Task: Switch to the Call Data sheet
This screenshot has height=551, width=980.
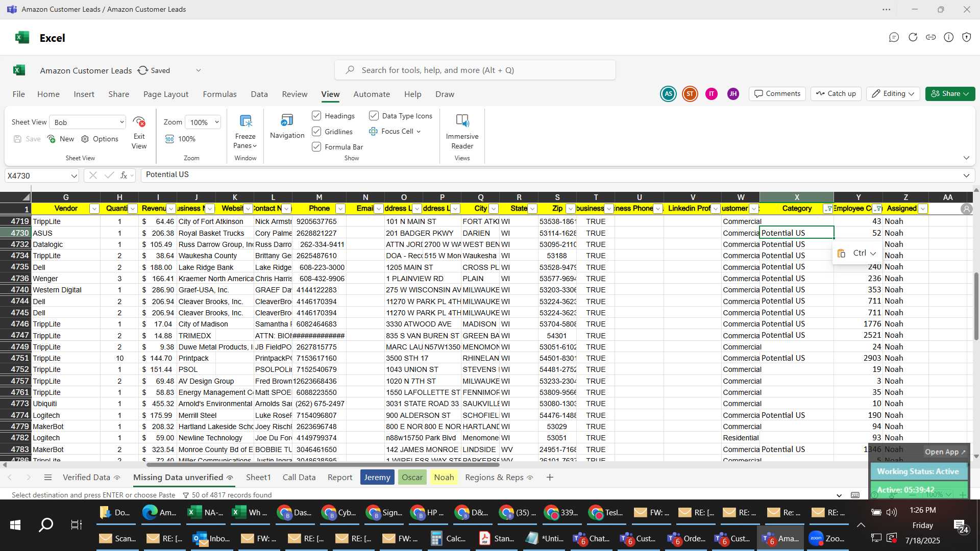Action: pyautogui.click(x=299, y=478)
